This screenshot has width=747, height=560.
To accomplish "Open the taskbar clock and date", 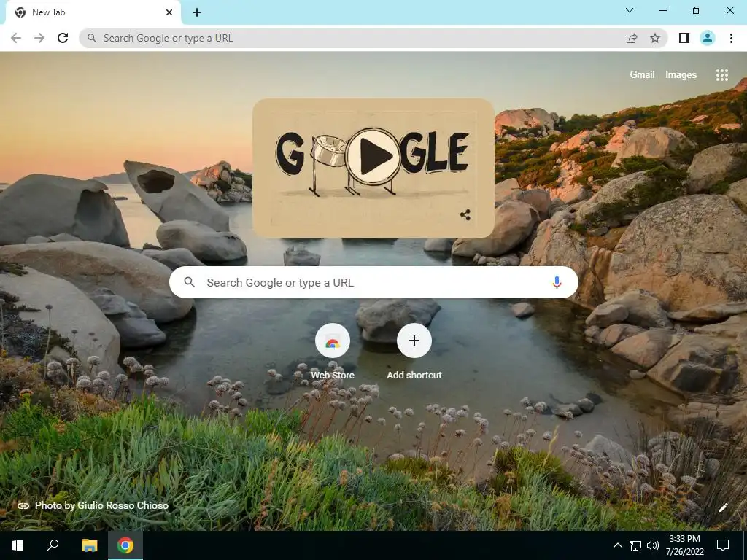I will [684, 545].
